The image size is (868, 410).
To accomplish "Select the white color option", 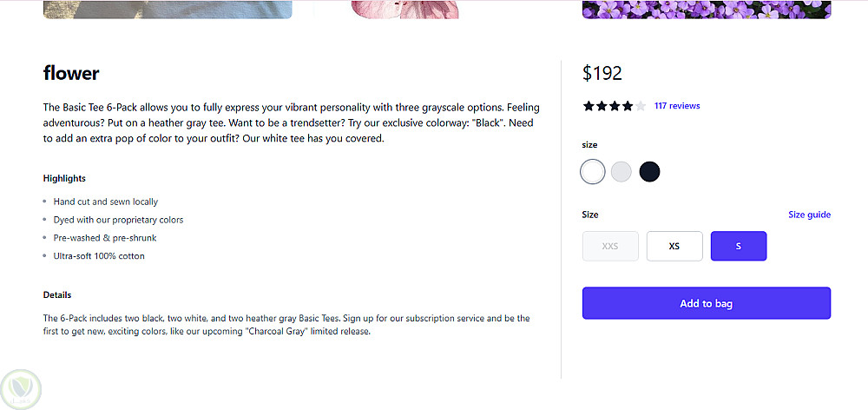I will (x=593, y=172).
